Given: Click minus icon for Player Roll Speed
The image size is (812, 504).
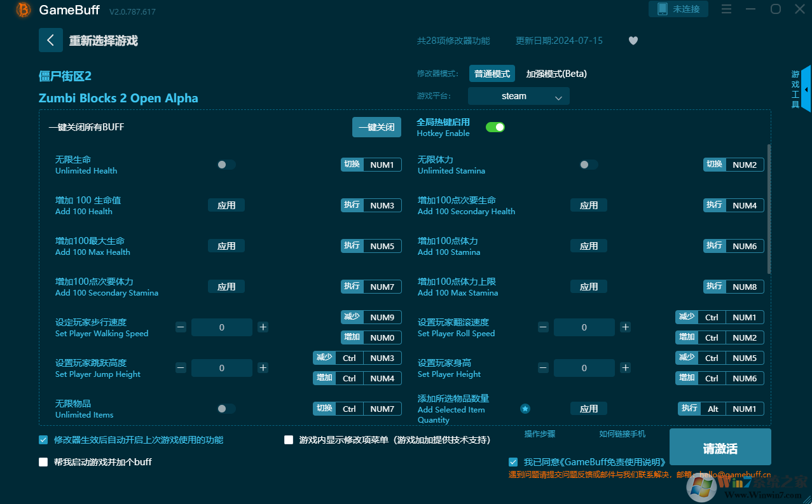Looking at the screenshot, I should point(543,327).
